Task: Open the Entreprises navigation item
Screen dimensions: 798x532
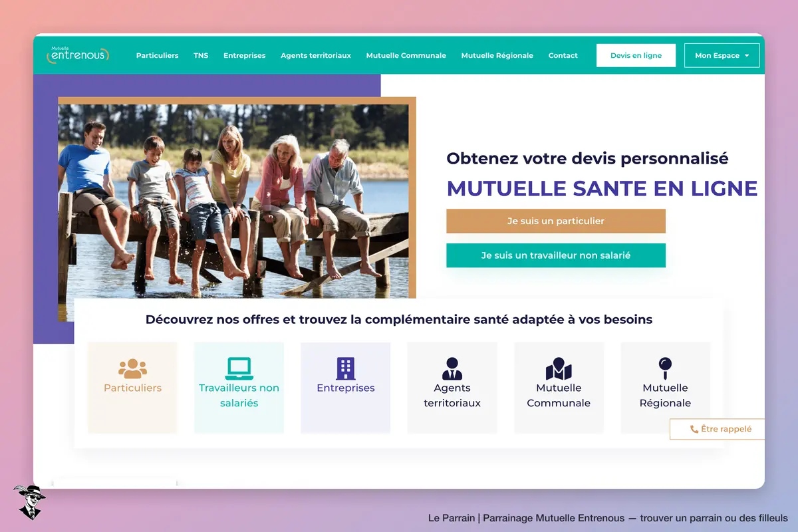Action: pos(244,56)
